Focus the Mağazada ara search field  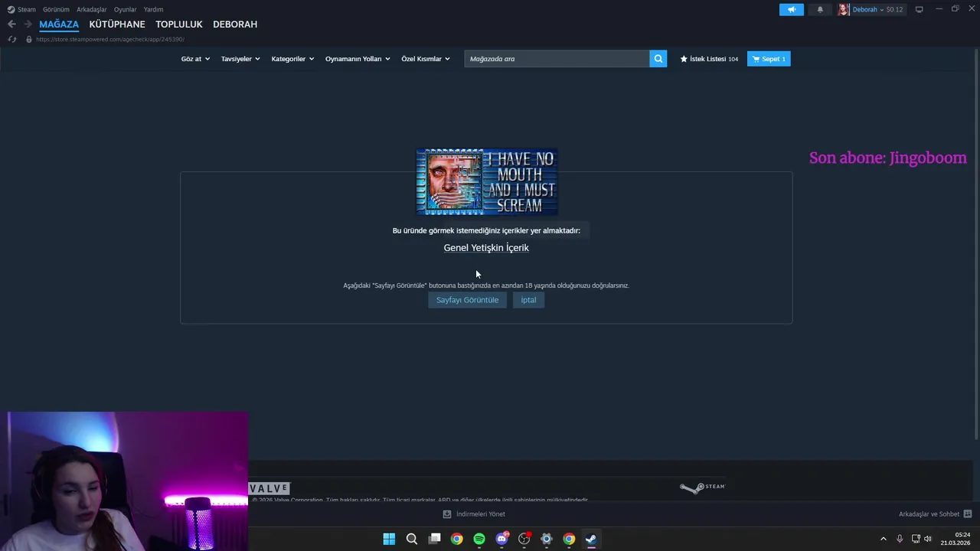click(x=557, y=59)
